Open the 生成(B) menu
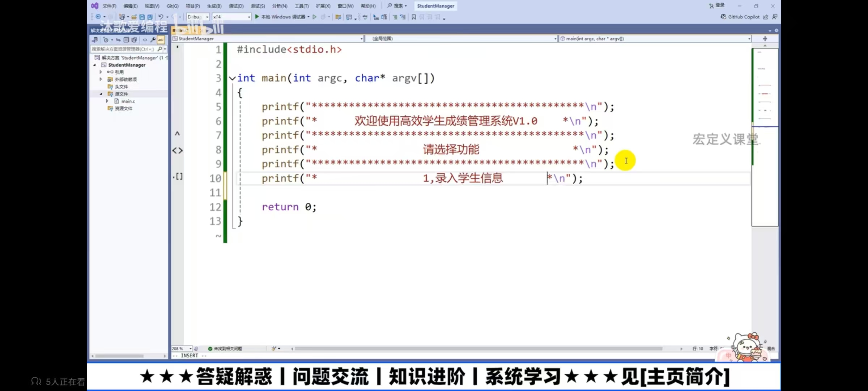This screenshot has width=868, height=391. click(x=214, y=6)
